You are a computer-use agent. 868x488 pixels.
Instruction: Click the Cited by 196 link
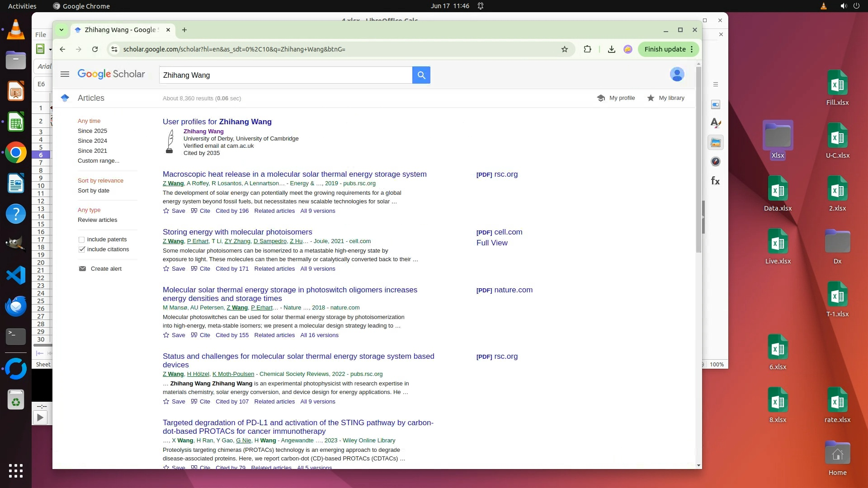[232, 211]
